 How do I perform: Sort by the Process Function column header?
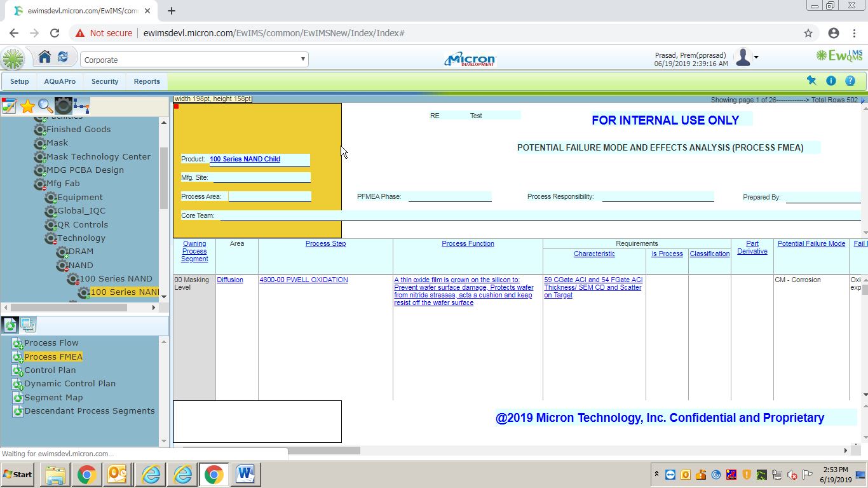468,243
